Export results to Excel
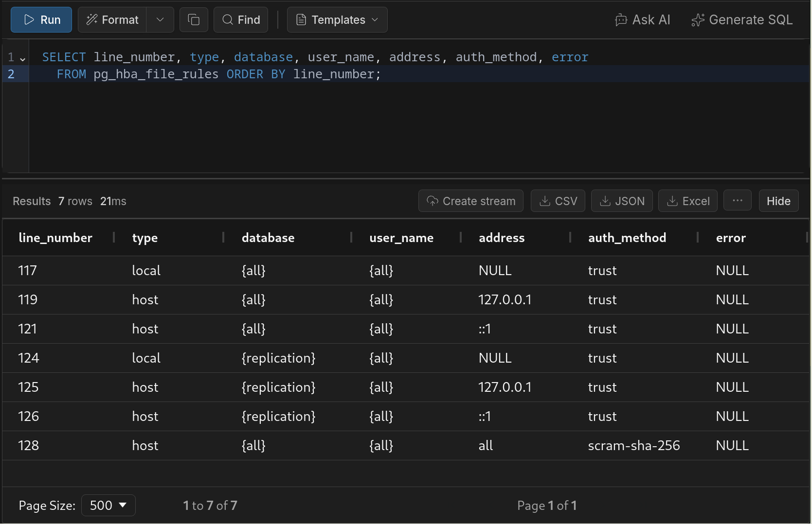Screen dimensions: 812x524 [x=688, y=201]
